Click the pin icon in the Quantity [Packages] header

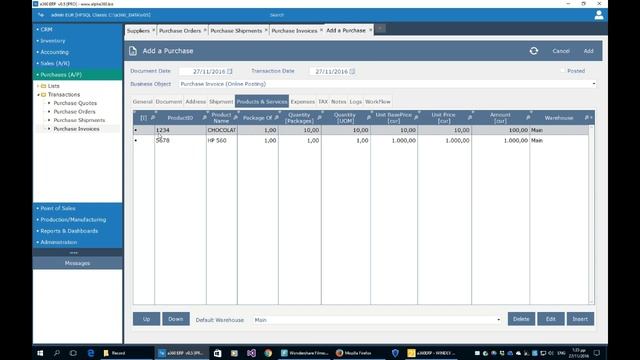click(x=319, y=118)
